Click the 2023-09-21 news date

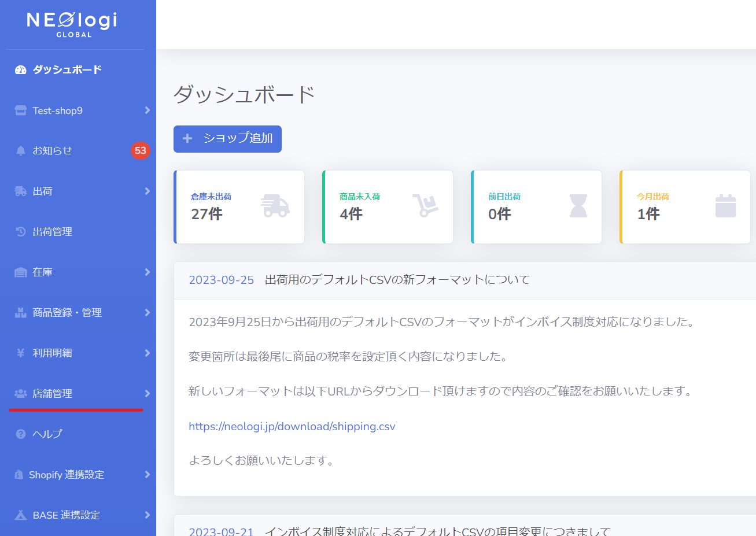coord(222,531)
